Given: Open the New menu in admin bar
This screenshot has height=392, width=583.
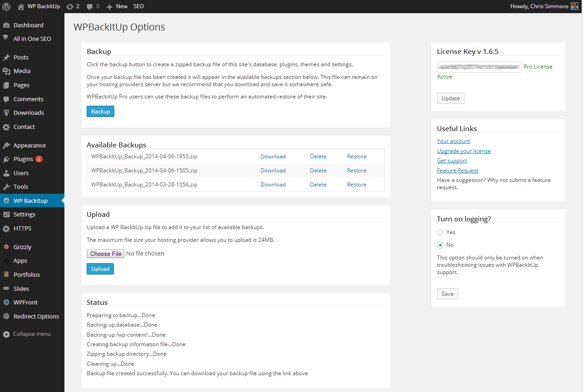Looking at the screenshot, I should click(x=122, y=6).
